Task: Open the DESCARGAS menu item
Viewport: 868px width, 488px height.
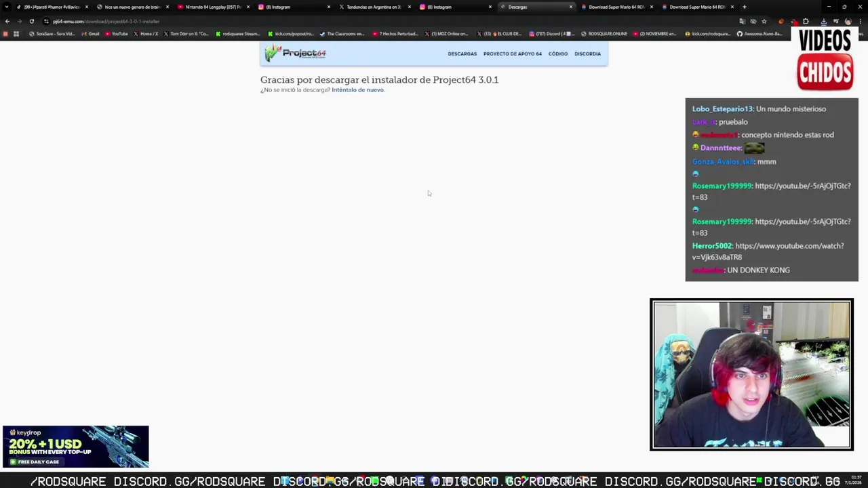Action: point(462,54)
